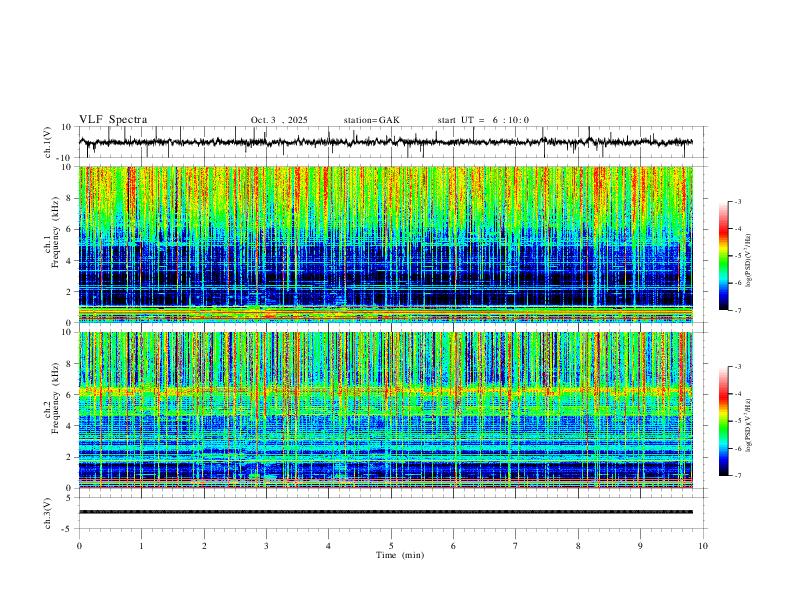Click the log(PSD) label beside ch.1 color scale
792x612 pixels.
click(748, 260)
